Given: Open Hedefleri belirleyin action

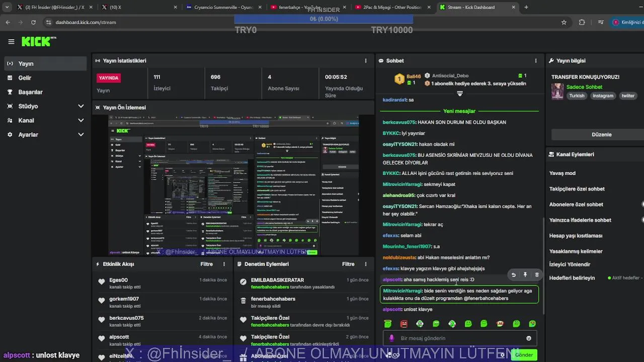Looking at the screenshot, I should coord(572,278).
